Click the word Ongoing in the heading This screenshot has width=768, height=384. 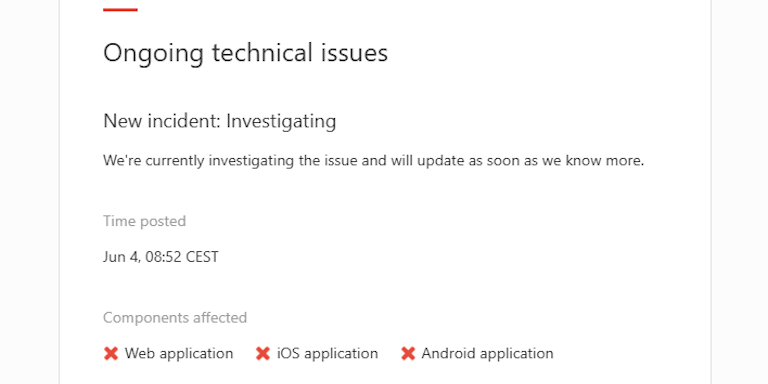point(153,54)
